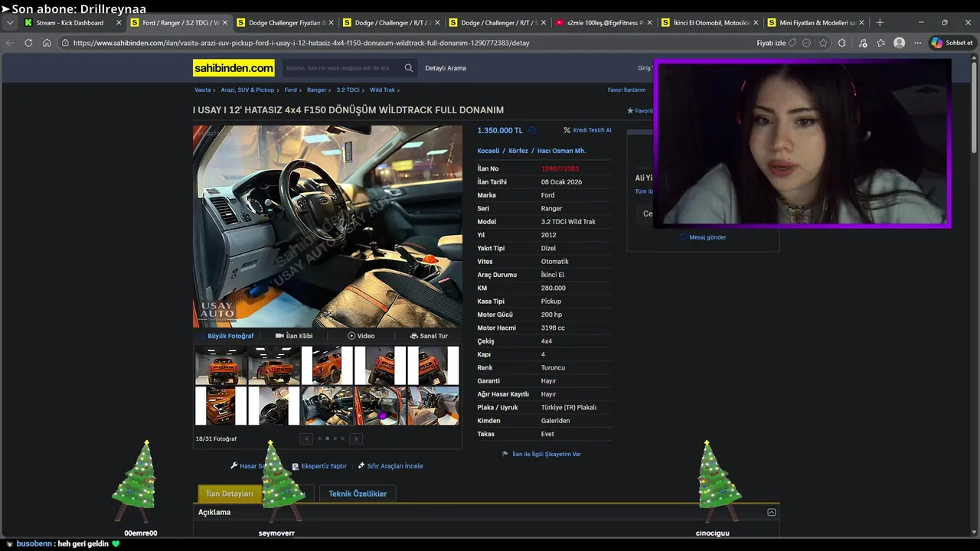Switch to İlan Detayları tab

pos(230,494)
